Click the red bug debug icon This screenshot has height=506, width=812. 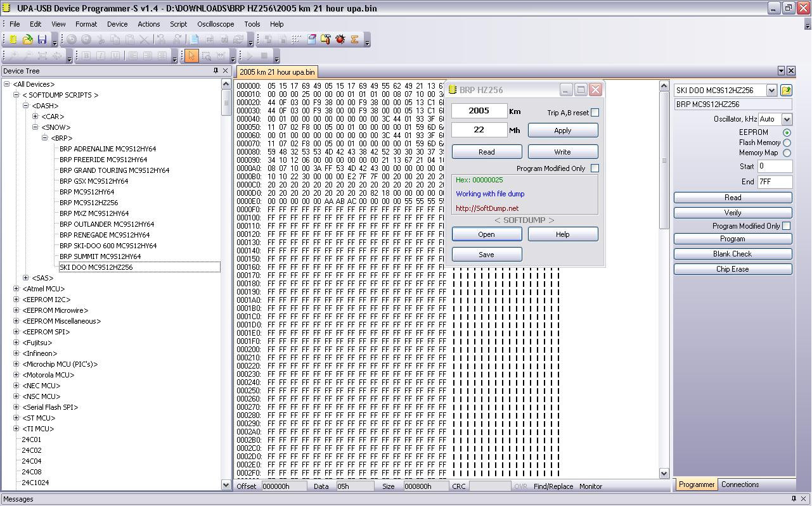tap(340, 39)
